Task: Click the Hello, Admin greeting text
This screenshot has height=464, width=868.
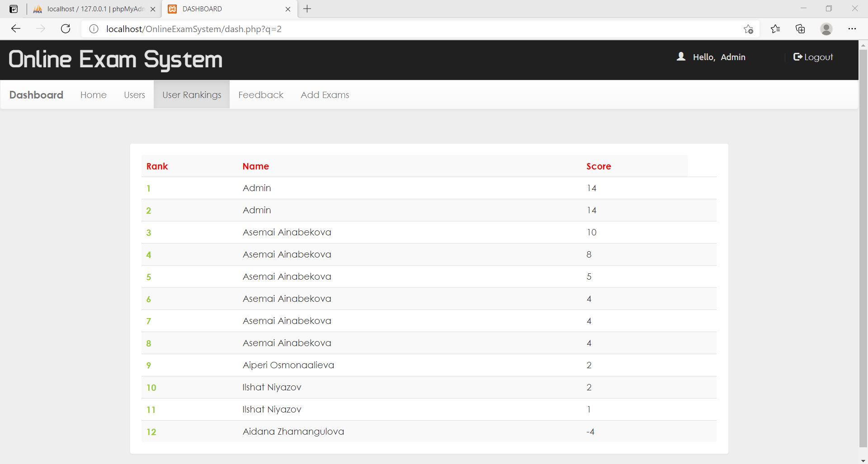Action: (x=719, y=57)
